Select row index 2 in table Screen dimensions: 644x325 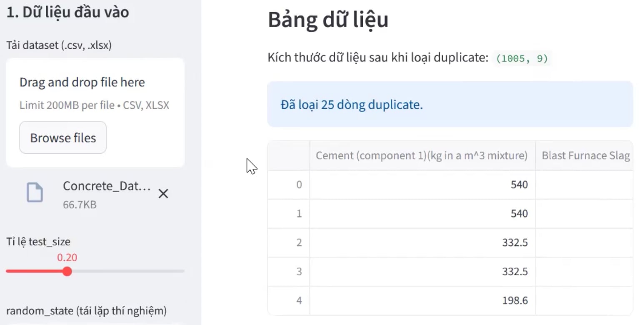point(299,242)
